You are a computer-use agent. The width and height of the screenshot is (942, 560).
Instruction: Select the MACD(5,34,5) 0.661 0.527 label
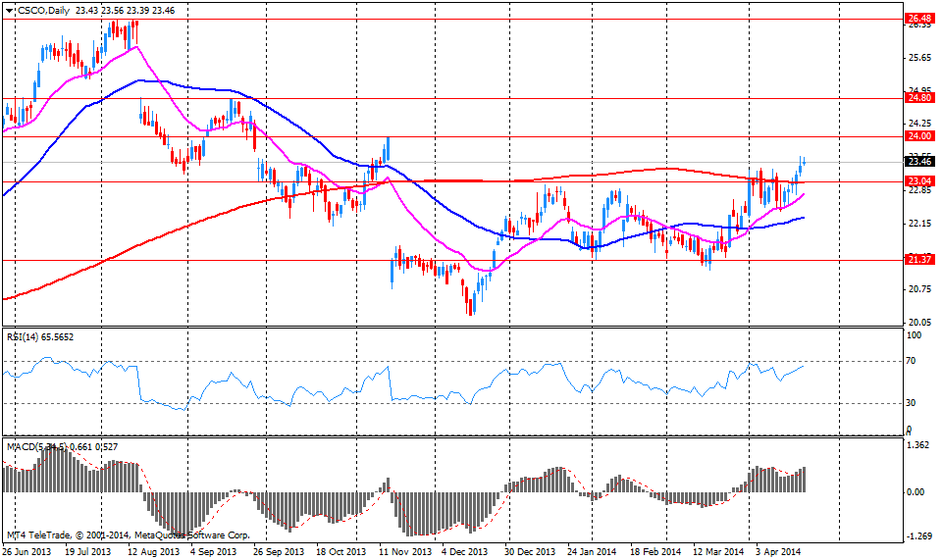[63, 447]
